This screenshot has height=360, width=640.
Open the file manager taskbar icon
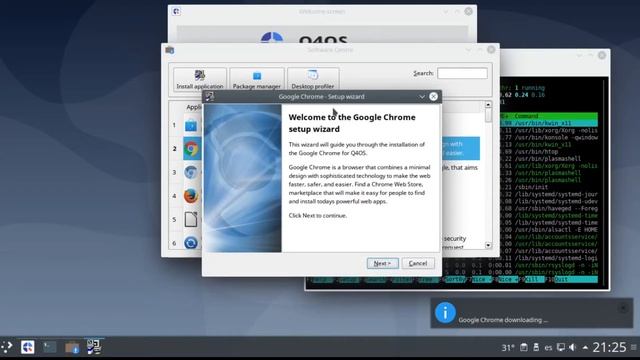pos(72,347)
